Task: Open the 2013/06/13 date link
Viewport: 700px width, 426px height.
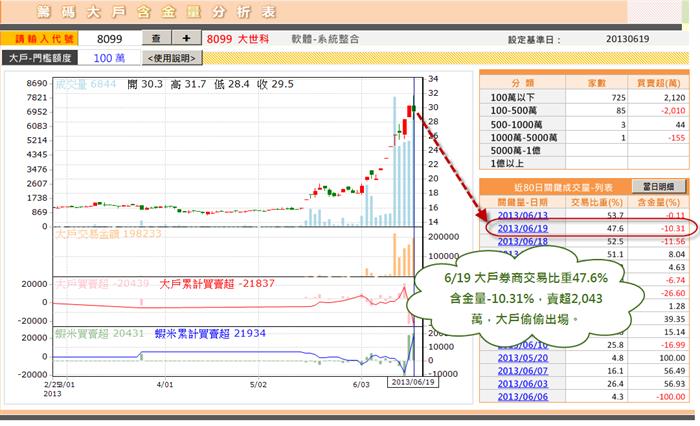Action: pos(522,215)
